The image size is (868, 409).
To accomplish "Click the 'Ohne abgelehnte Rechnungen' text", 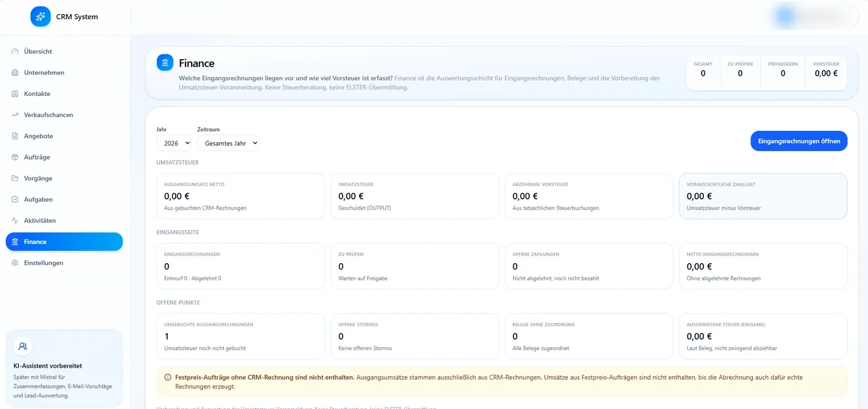I will (723, 278).
